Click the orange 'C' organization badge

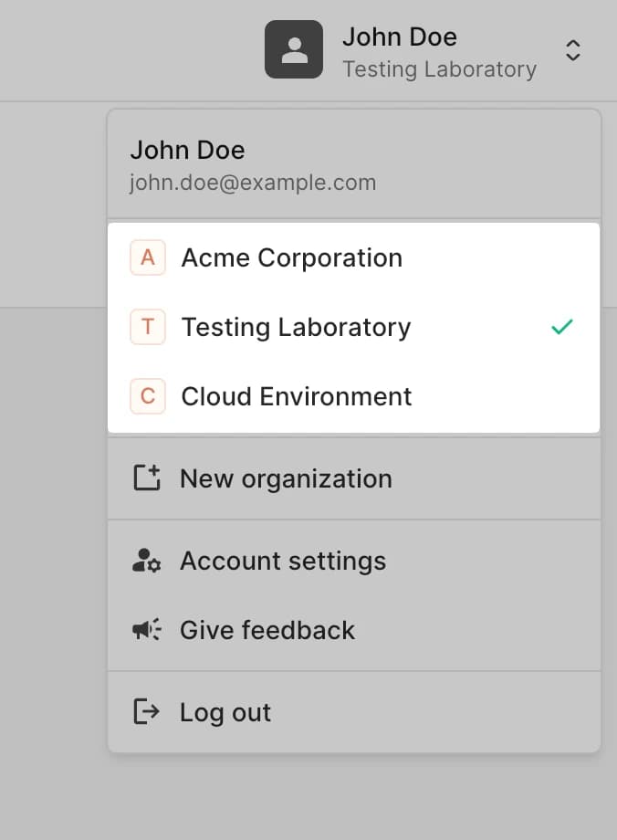(148, 397)
